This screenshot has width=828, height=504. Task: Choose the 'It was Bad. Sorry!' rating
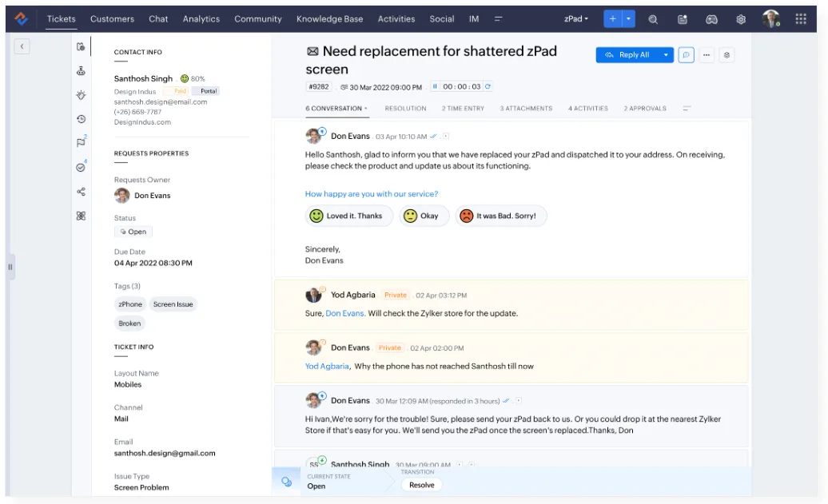pos(500,216)
